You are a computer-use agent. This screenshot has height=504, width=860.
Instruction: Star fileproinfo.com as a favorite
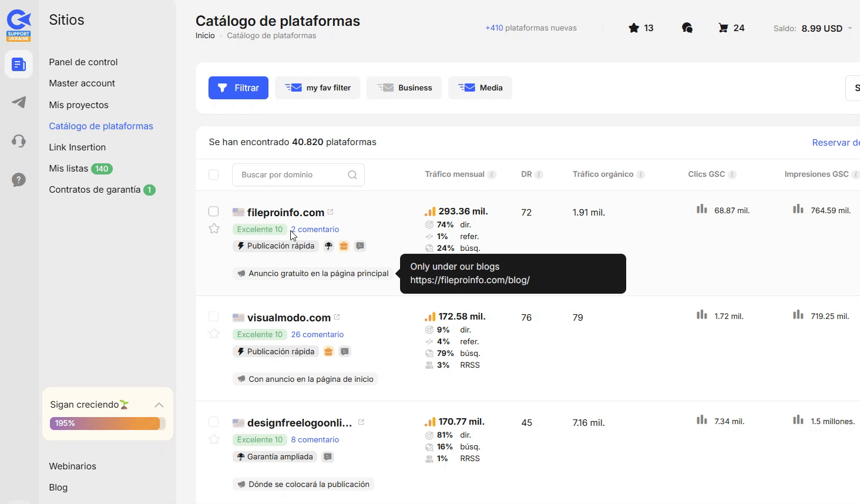click(214, 229)
